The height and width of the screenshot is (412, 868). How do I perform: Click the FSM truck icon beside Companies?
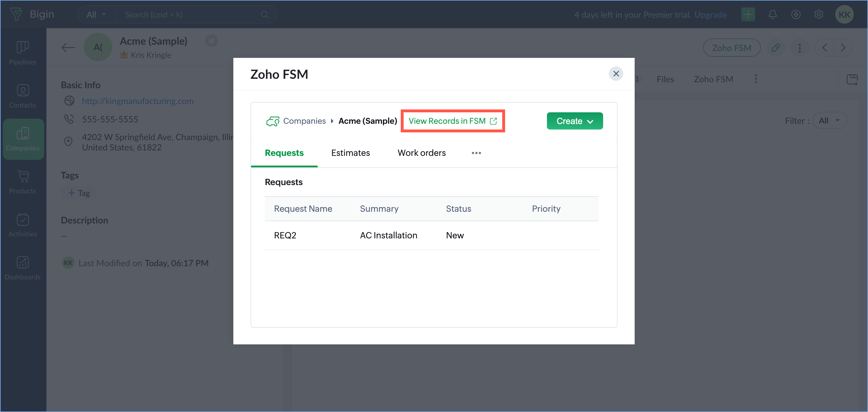tap(273, 121)
